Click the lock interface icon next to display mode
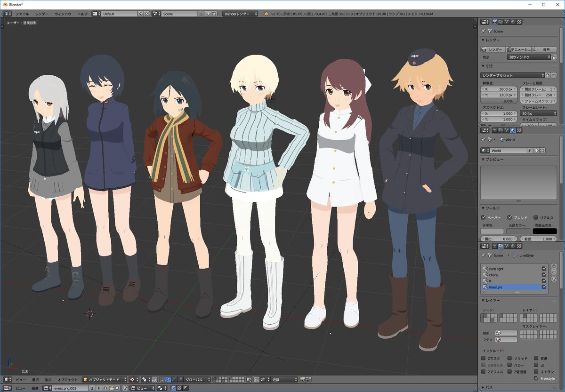565x392 pixels. 554,57
